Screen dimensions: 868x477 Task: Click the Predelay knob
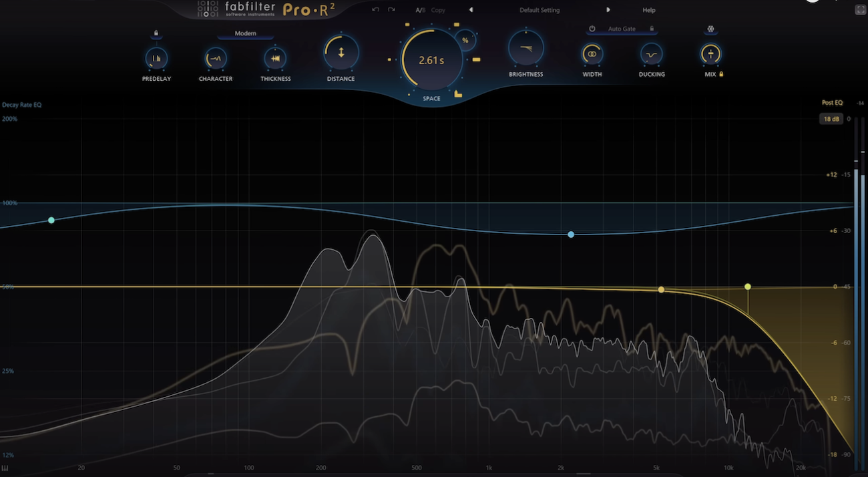(156, 59)
